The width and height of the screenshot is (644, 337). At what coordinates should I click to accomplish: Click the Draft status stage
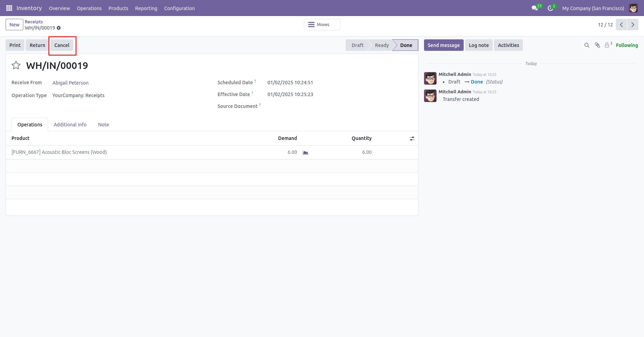(357, 45)
